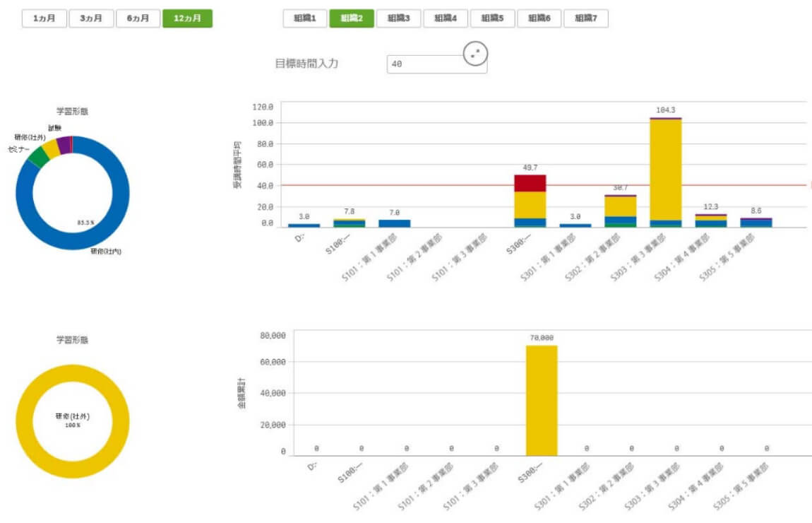Click the 70,000 yellow bar in cost chart
This screenshot has height=523, width=812.
[x=542, y=401]
